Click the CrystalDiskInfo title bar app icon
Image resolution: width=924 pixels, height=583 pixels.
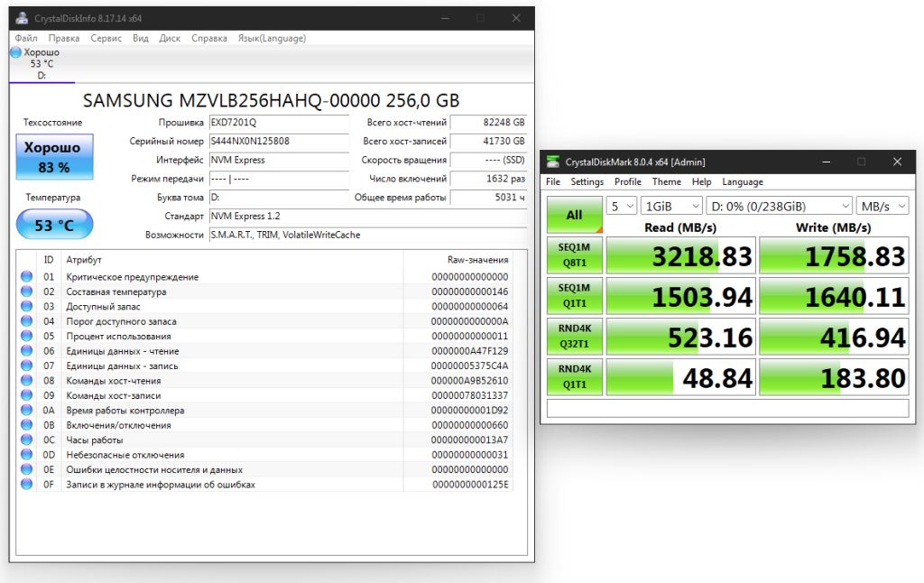coord(22,18)
